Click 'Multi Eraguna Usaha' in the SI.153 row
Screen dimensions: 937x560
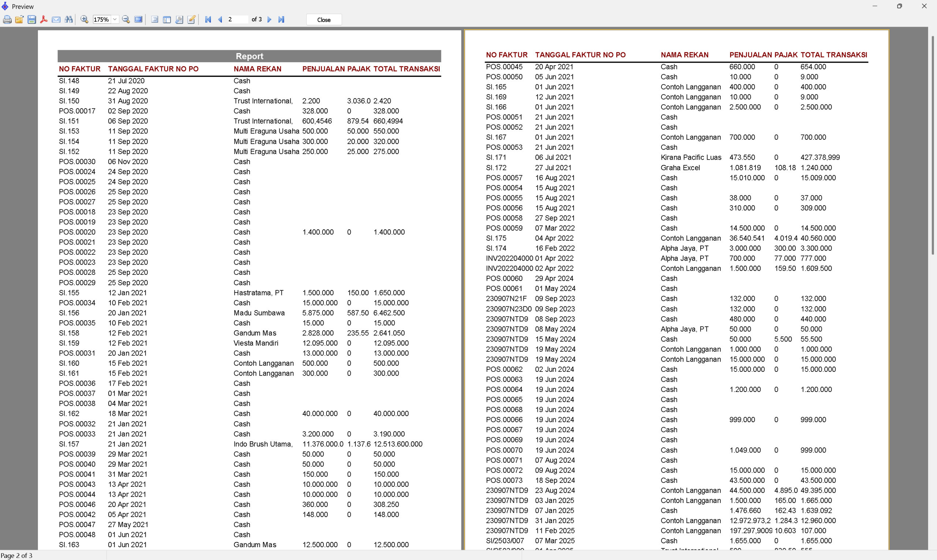click(266, 131)
